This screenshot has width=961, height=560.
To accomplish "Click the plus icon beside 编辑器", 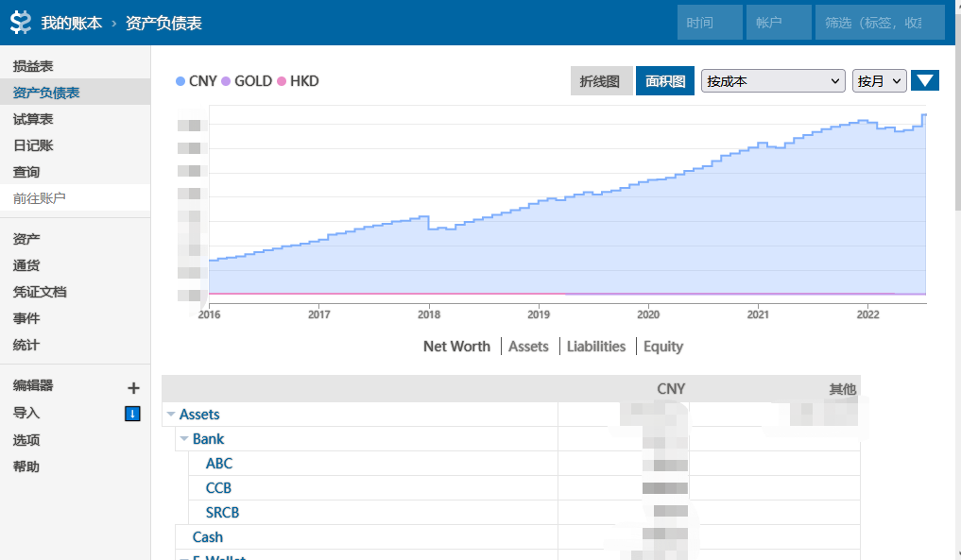I will [x=133, y=387].
